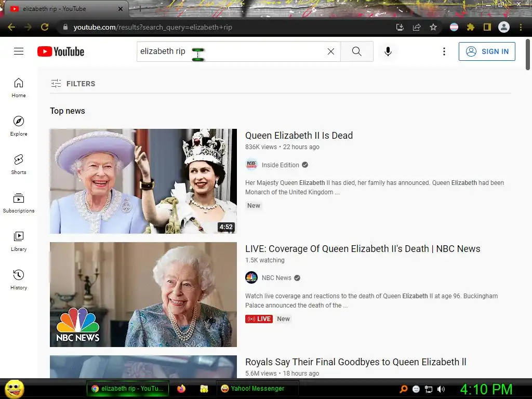Open Explore in the sidebar

click(x=19, y=126)
